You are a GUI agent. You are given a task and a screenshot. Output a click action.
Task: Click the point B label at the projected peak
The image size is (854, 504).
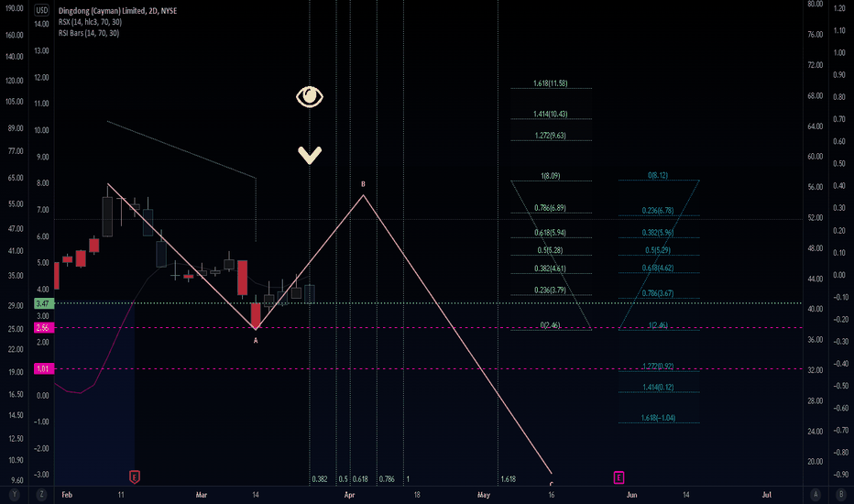pos(363,184)
